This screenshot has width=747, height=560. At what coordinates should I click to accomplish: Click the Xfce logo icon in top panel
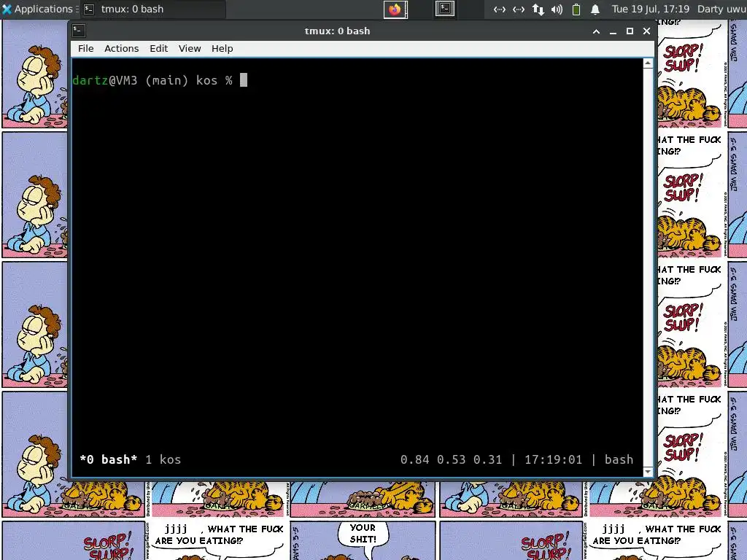(x=7, y=9)
